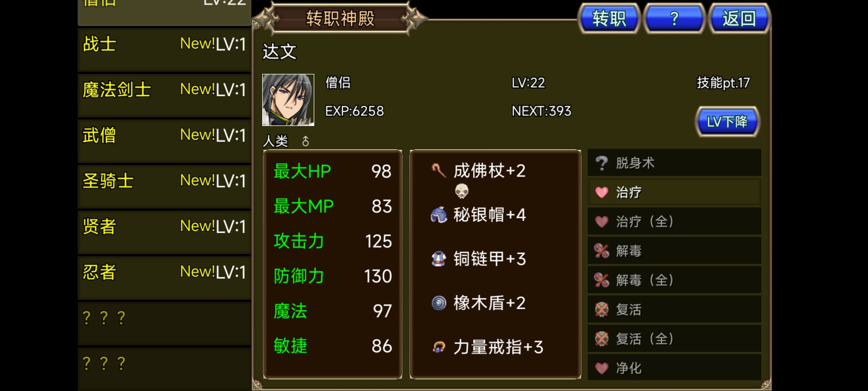
Task: Select the 魔法剑士 class entry
Action: (x=165, y=95)
